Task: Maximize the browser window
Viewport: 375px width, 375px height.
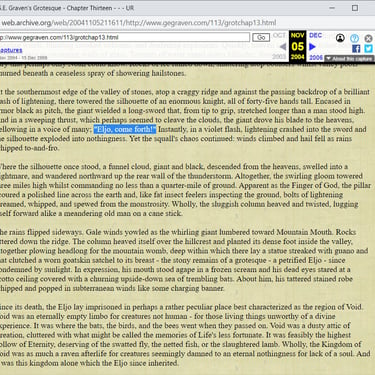Action: [x=355, y=8]
